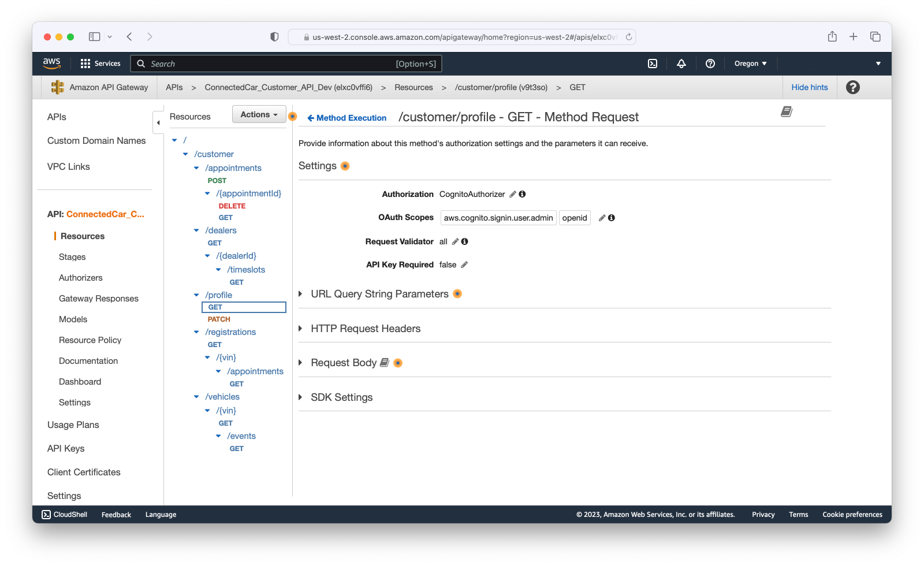Open Cookie preferences link
Viewport: 924px width, 566px height.
(852, 515)
